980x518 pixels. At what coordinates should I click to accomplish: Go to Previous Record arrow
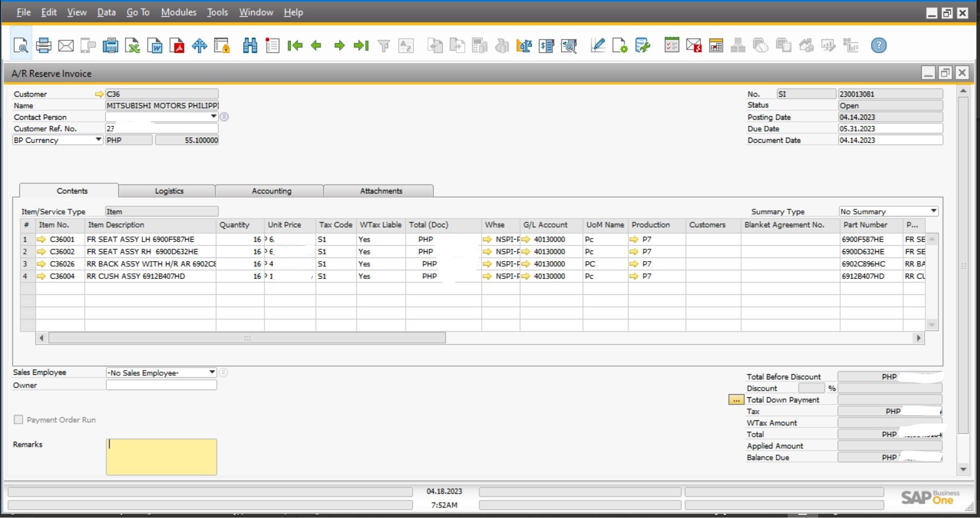point(316,46)
